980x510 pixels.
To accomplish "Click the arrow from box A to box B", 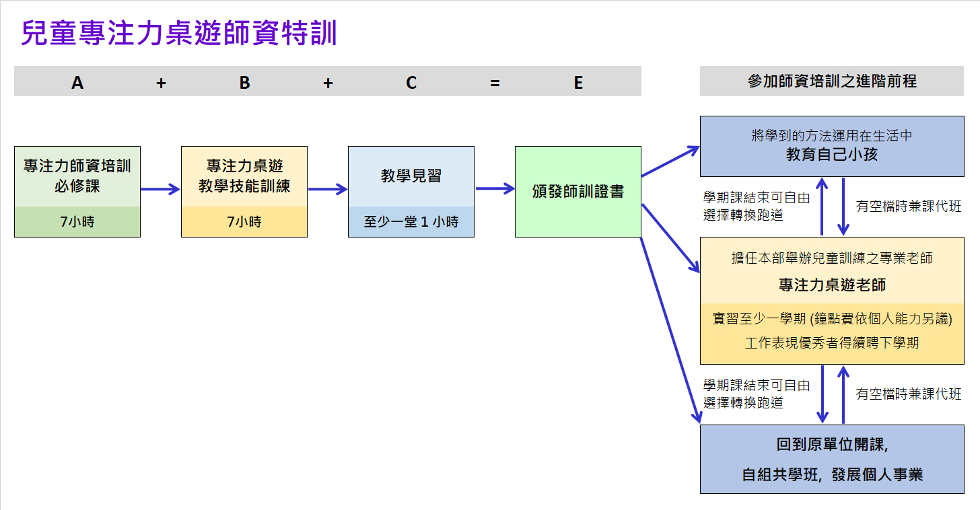I will (160, 190).
